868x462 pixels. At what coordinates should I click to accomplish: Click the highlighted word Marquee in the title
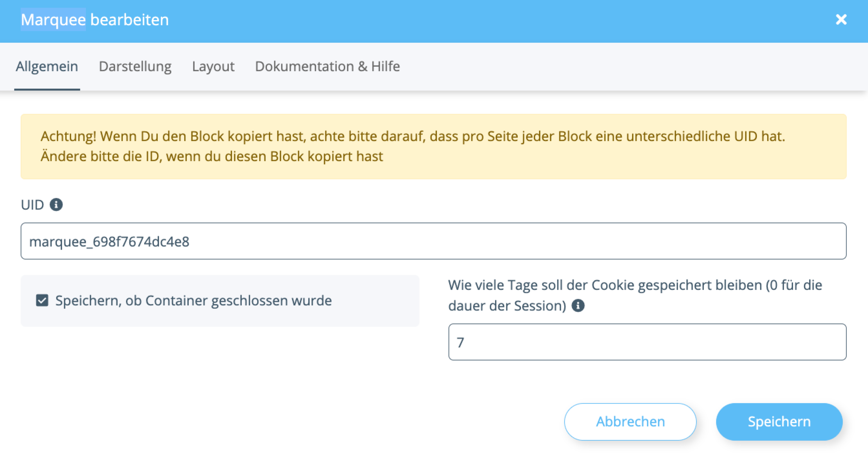pyautogui.click(x=53, y=19)
